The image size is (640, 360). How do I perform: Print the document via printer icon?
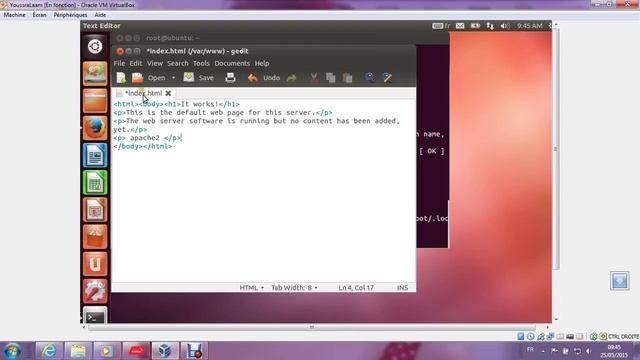click(x=230, y=78)
